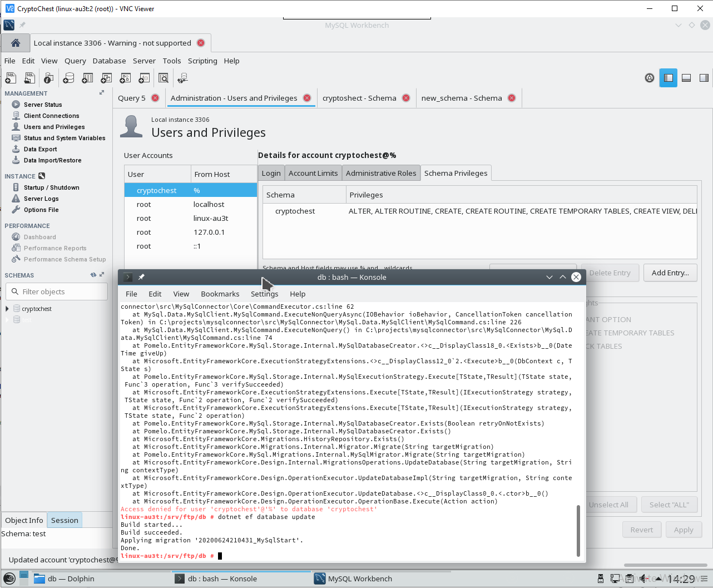The width and height of the screenshot is (713, 588).
Task: Show hidden system tray icons arrow
Action: point(658,579)
